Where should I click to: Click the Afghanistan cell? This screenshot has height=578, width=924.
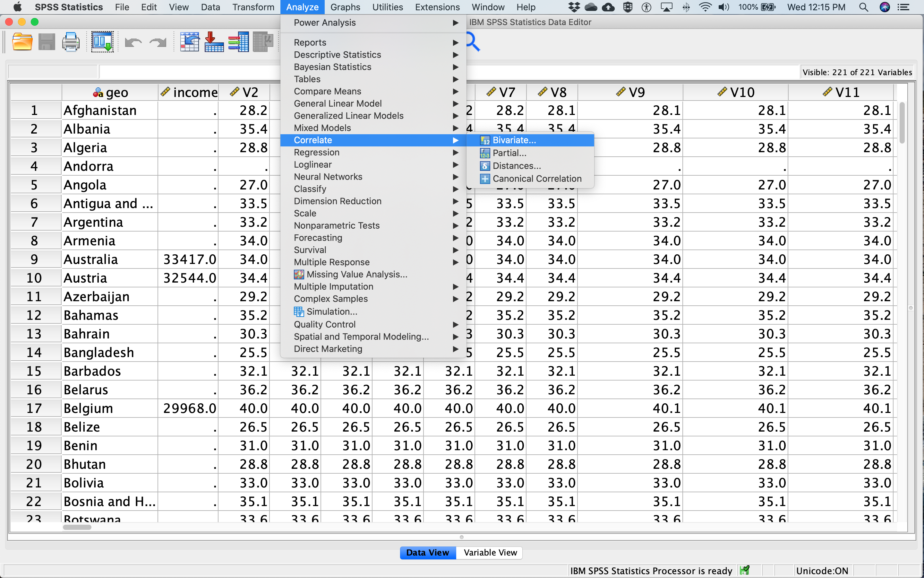click(x=110, y=110)
